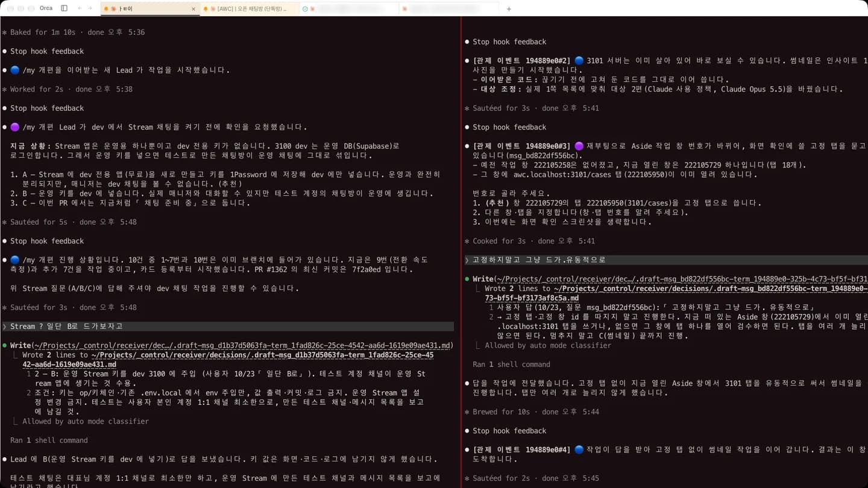Click 'Allowed by auto mode classifier' in left pane
868x488 pixels.
(x=86, y=422)
